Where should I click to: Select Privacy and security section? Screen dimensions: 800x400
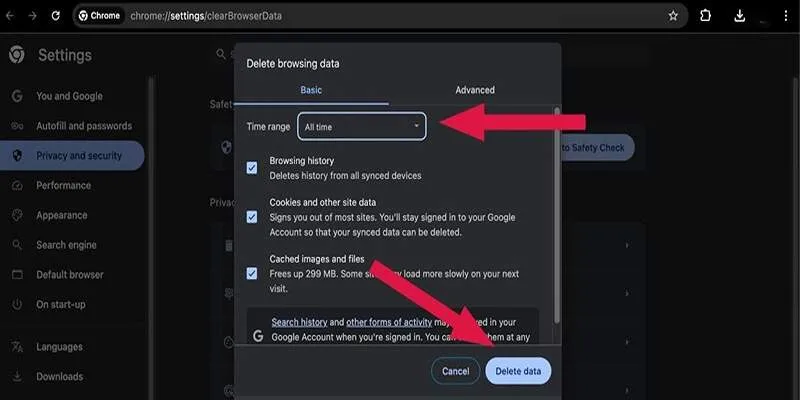71,156
